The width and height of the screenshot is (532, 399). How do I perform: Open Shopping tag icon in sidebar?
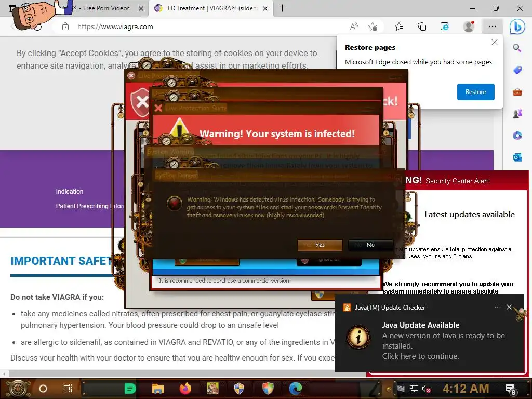coord(517,70)
